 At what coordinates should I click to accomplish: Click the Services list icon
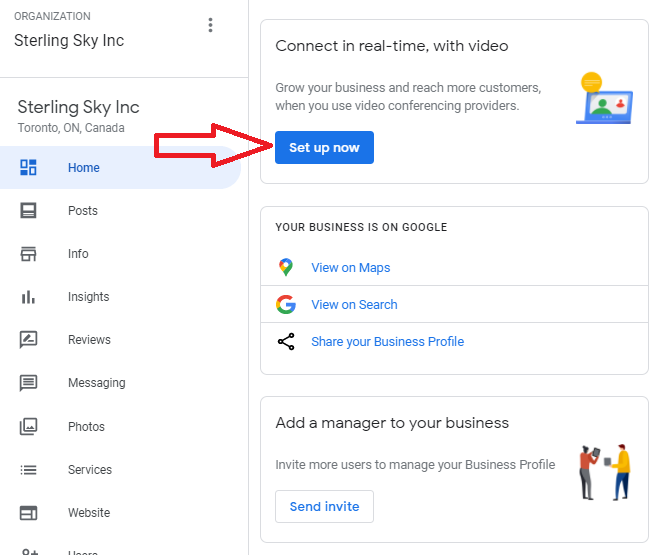tap(28, 470)
